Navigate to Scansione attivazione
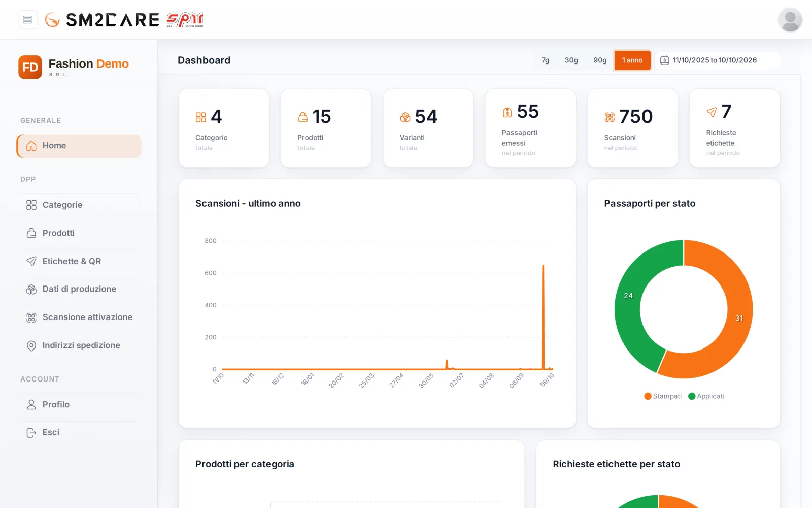 coord(80,317)
